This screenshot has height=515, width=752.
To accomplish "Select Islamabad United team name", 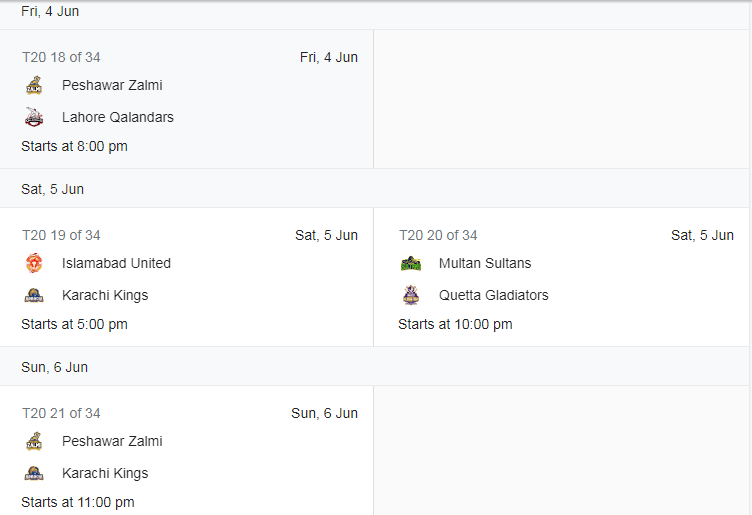I will (x=116, y=263).
